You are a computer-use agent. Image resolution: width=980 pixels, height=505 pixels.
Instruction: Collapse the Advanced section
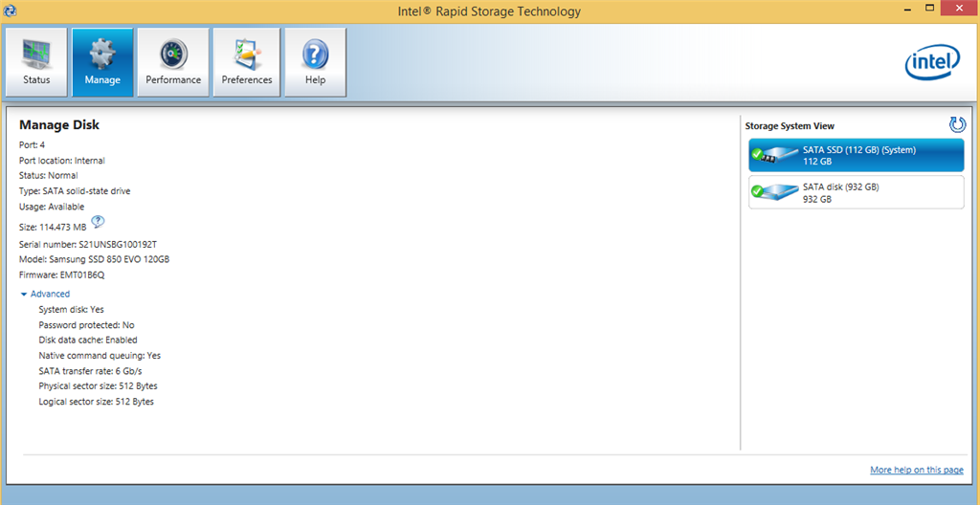[x=44, y=294]
